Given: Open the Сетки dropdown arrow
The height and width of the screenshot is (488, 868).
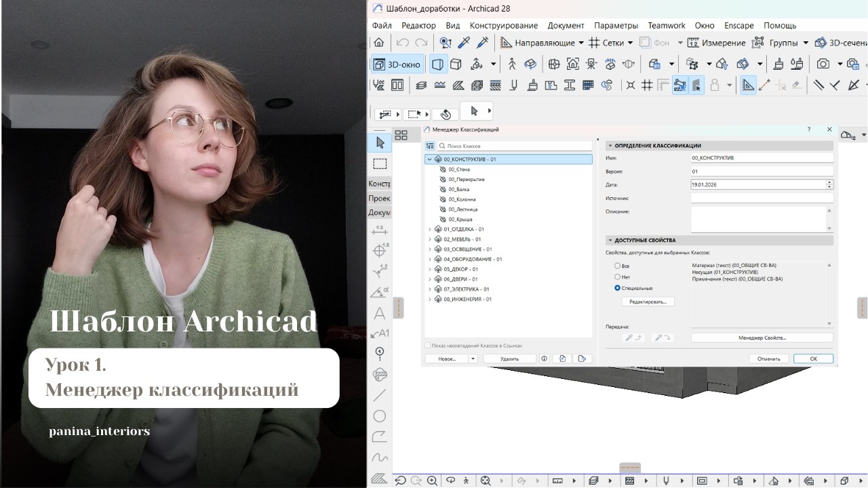Looking at the screenshot, I should [x=630, y=43].
